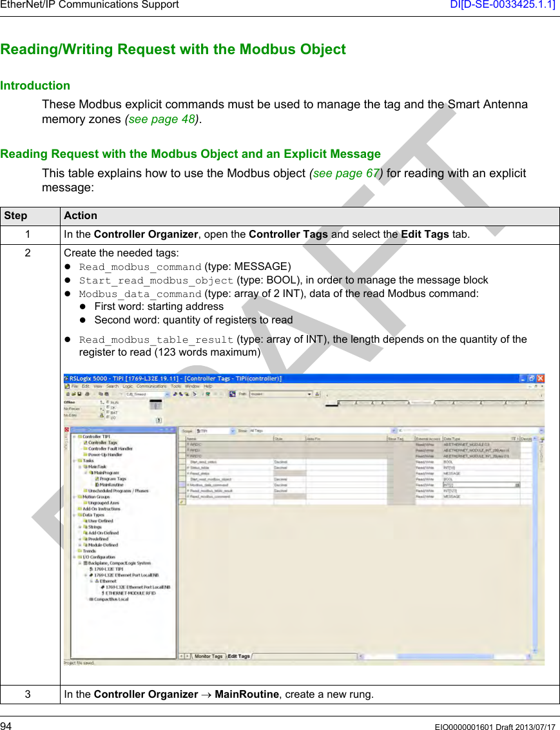560x730 pixels.
Task: Click the Print toolbar icon
Action: point(87,394)
